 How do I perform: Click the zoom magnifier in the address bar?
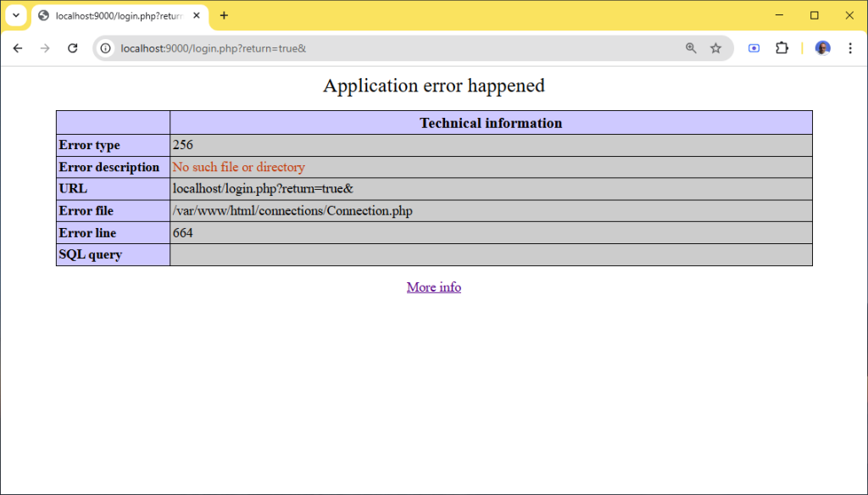691,48
